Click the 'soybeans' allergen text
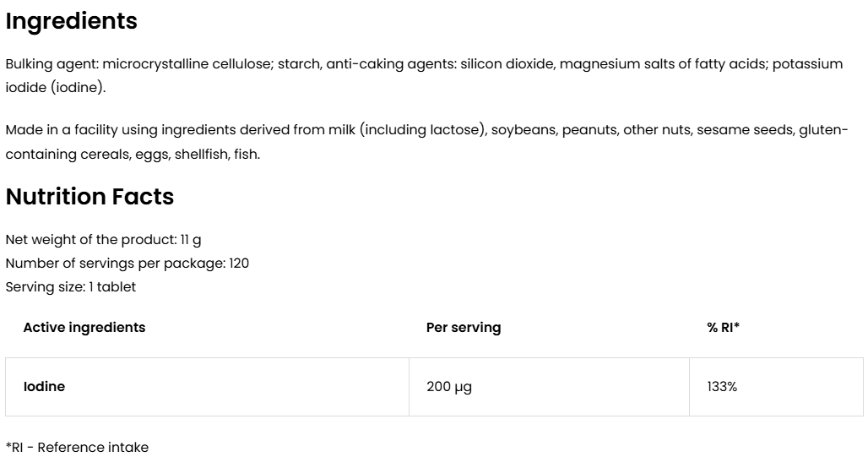This screenshot has height=457, width=868. (x=523, y=130)
